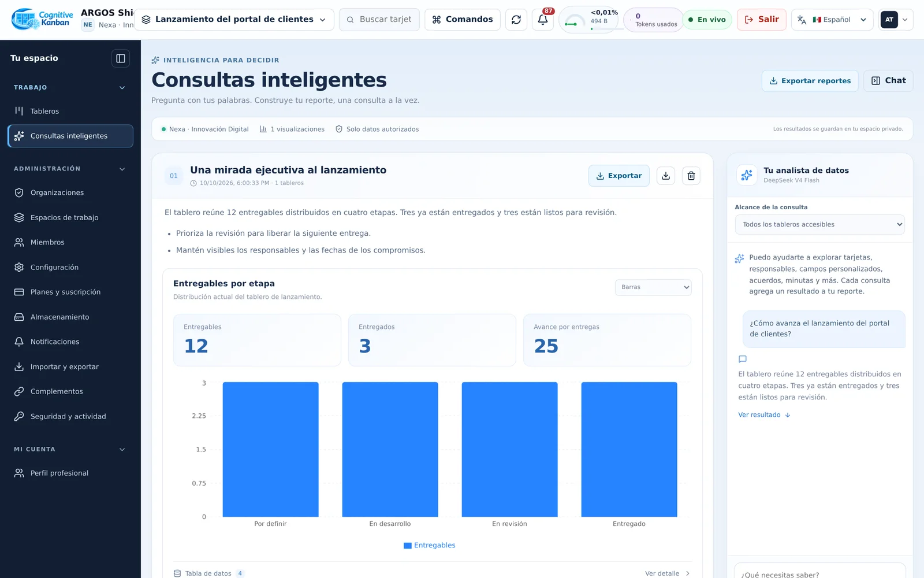Open Miembros page
The width and height of the screenshot is (924, 578).
(x=70, y=242)
